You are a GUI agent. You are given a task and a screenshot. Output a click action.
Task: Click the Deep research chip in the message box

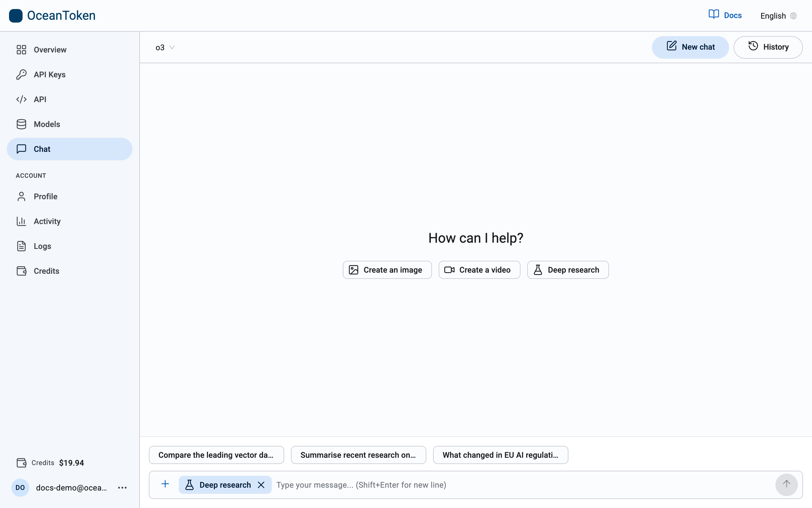225,485
